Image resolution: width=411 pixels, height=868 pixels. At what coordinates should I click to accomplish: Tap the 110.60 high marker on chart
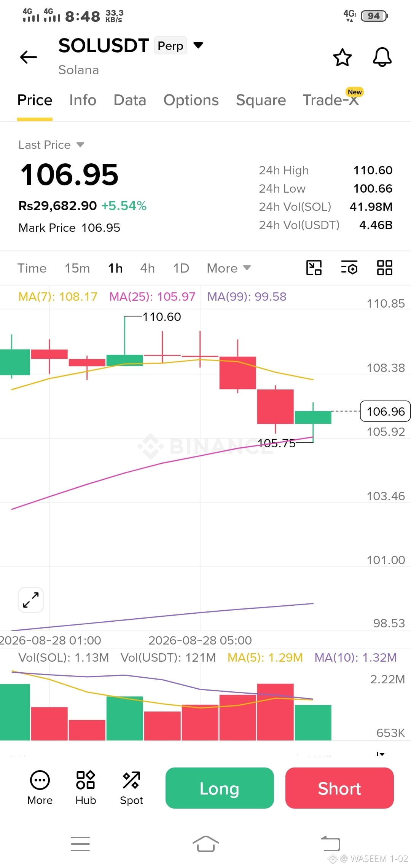tap(162, 317)
